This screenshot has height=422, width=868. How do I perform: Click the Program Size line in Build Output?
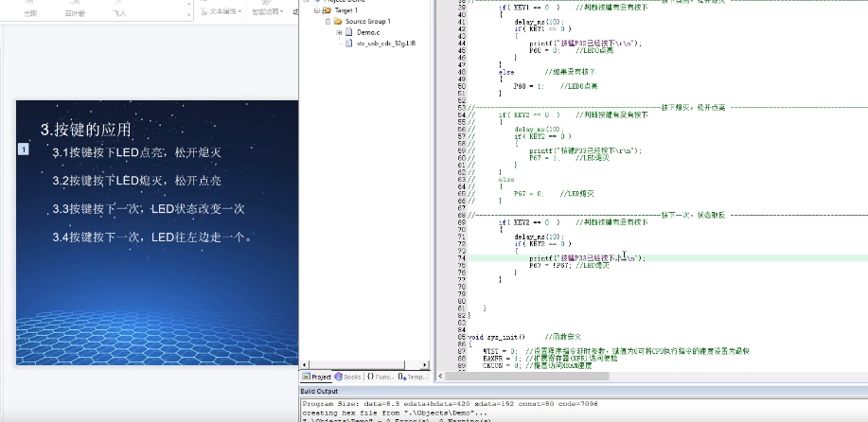click(450, 404)
